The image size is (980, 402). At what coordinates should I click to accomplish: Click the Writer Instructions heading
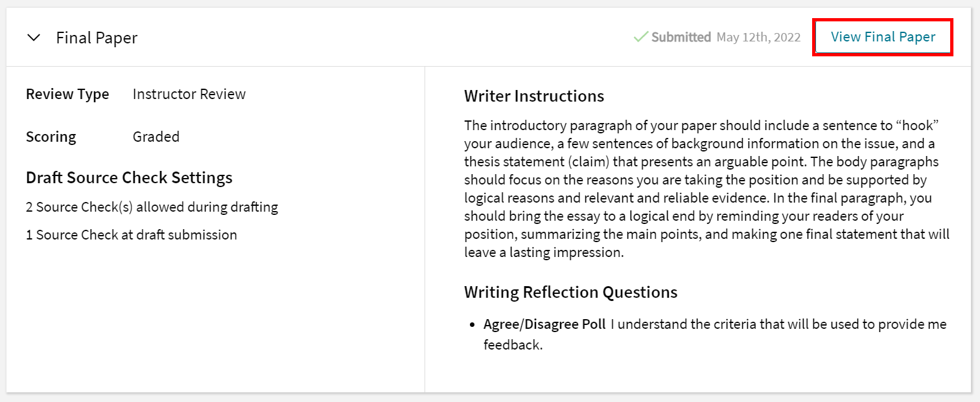click(533, 95)
